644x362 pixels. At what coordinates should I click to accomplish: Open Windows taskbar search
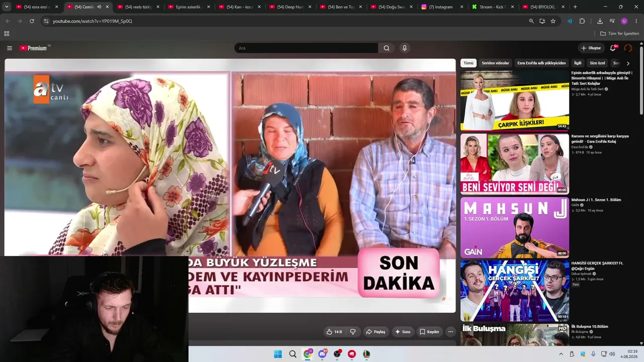(292, 354)
